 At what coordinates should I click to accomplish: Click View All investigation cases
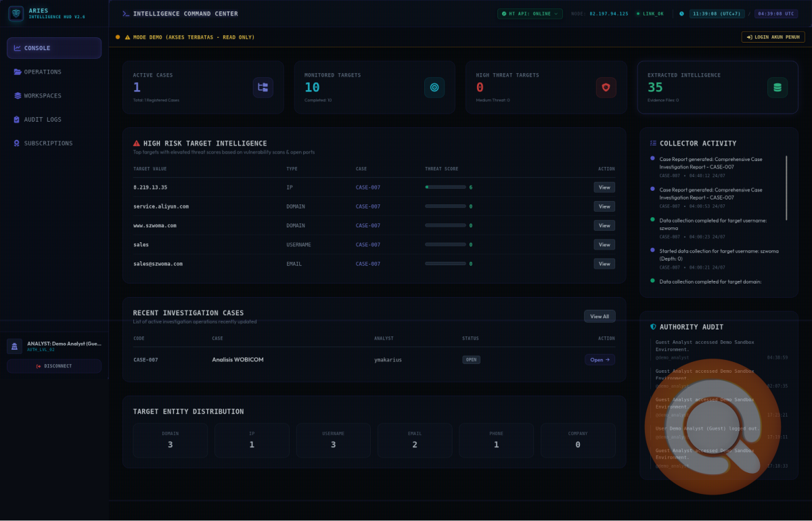coord(600,316)
